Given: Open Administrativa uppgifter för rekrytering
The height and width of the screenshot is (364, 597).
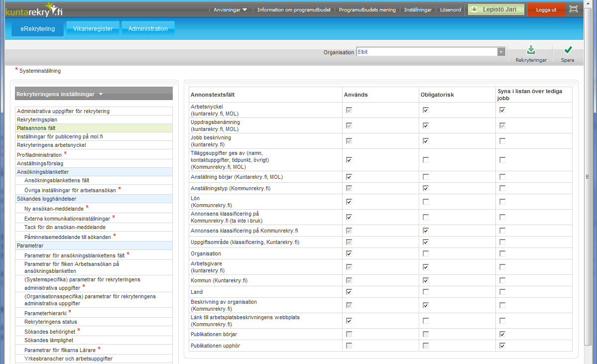Looking at the screenshot, I should tap(94, 111).
